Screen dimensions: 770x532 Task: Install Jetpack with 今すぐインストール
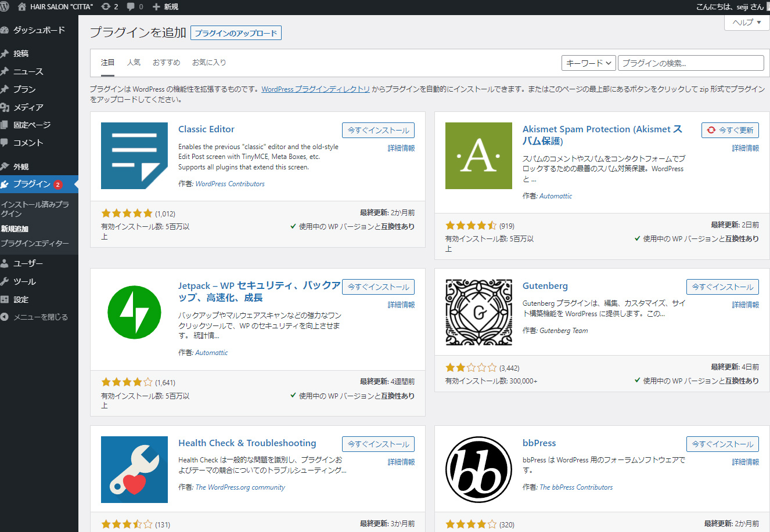(x=379, y=287)
